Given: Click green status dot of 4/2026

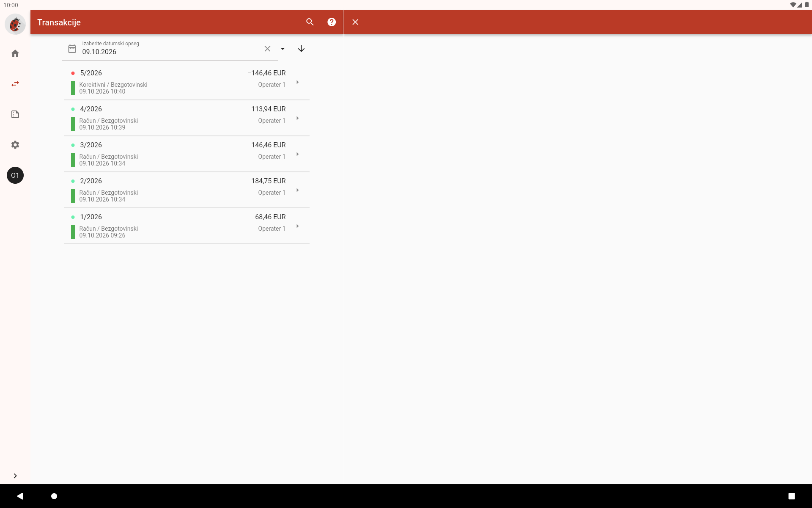Looking at the screenshot, I should [73, 109].
